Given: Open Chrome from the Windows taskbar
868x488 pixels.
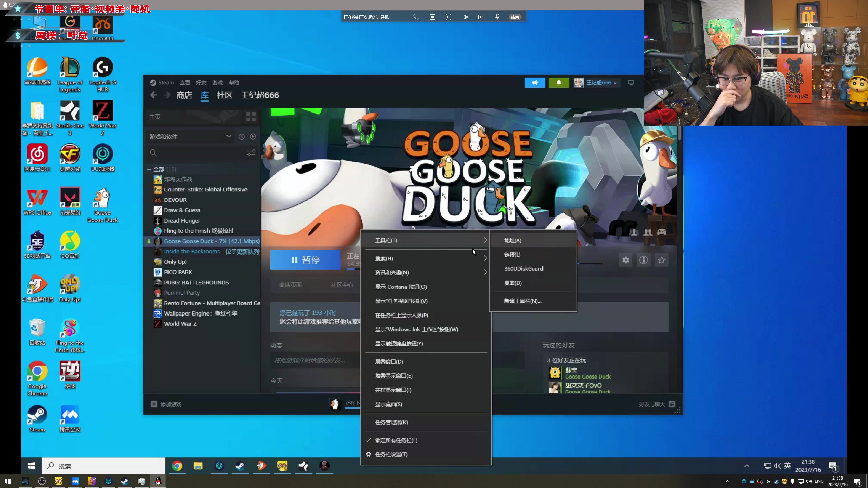Looking at the screenshot, I should [177, 466].
